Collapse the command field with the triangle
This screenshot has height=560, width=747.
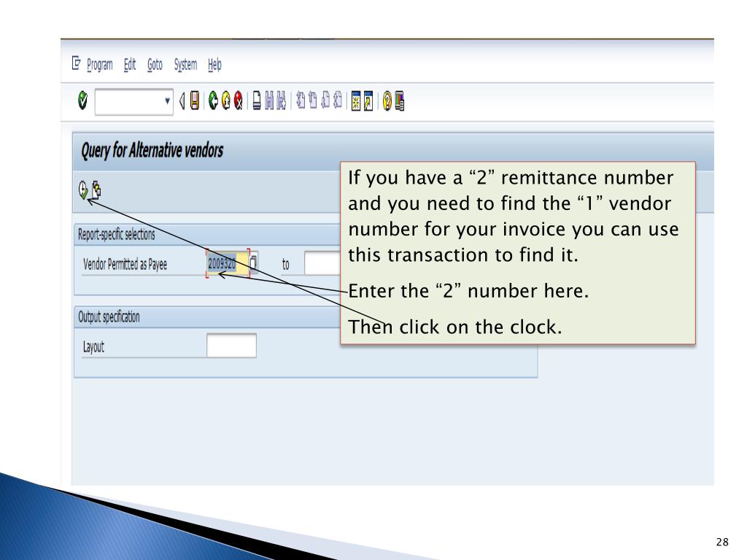point(182,101)
